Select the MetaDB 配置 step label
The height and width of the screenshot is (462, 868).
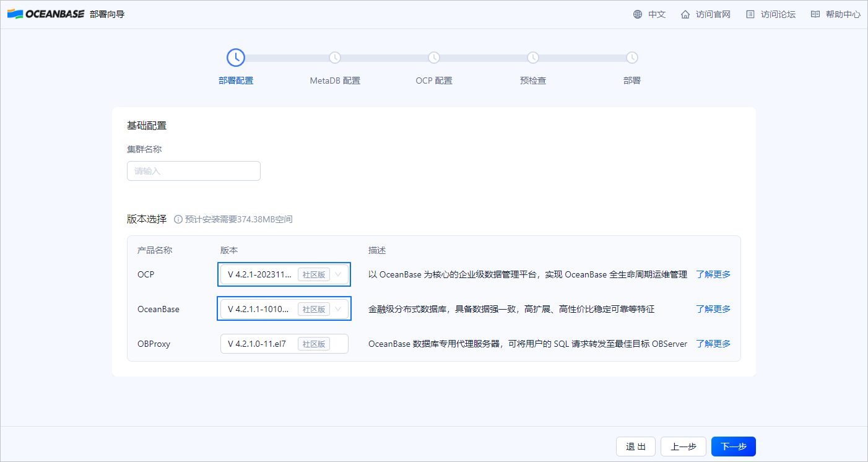(335, 81)
